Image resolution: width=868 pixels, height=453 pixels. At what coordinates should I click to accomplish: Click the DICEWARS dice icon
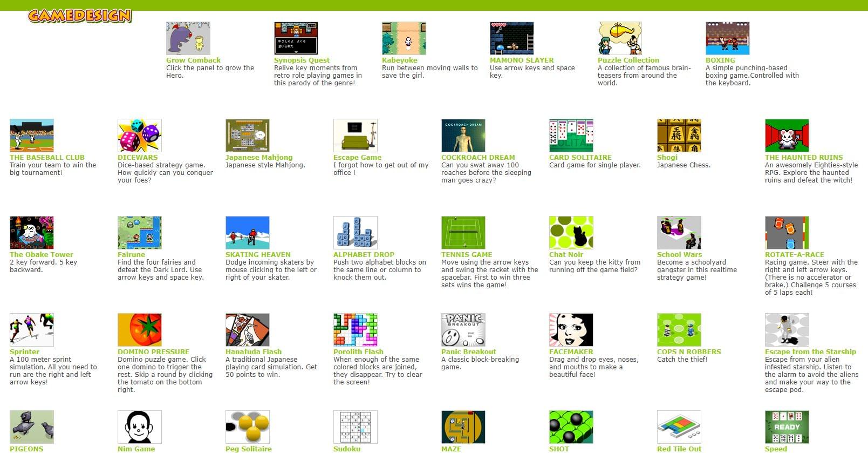click(x=139, y=136)
